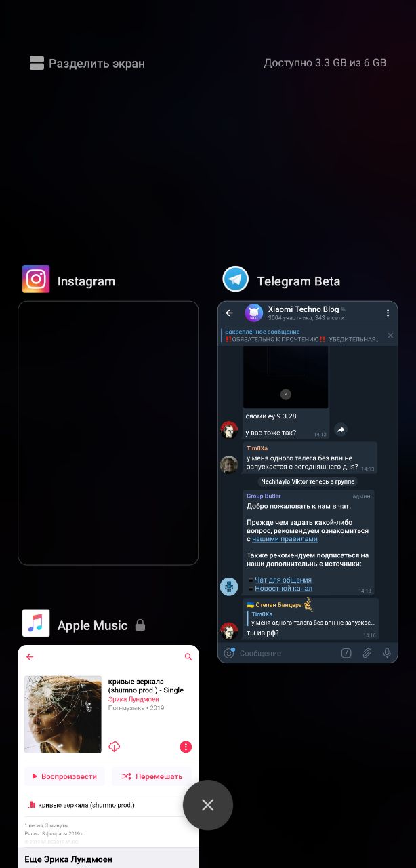
Task: Clear all recent apps with X button
Action: tap(208, 805)
